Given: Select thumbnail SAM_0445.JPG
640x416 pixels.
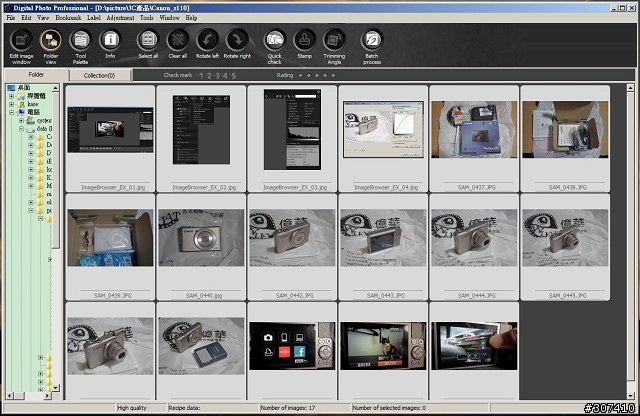Looking at the screenshot, I should [565, 247].
